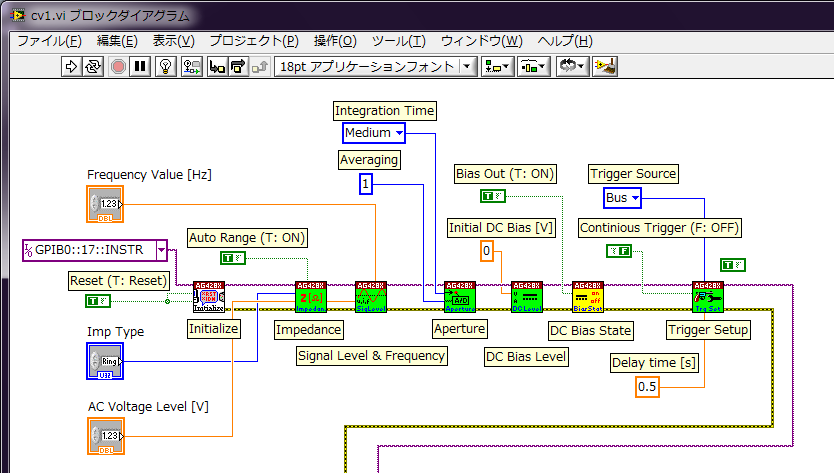Image resolution: width=834 pixels, height=473 pixels.
Task: Toggle the Bias Out boolean constant
Action: click(493, 196)
